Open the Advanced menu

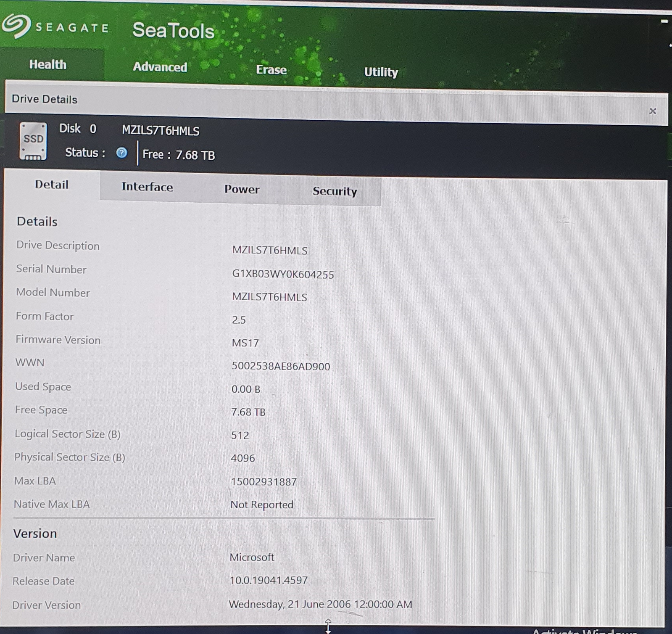[160, 67]
